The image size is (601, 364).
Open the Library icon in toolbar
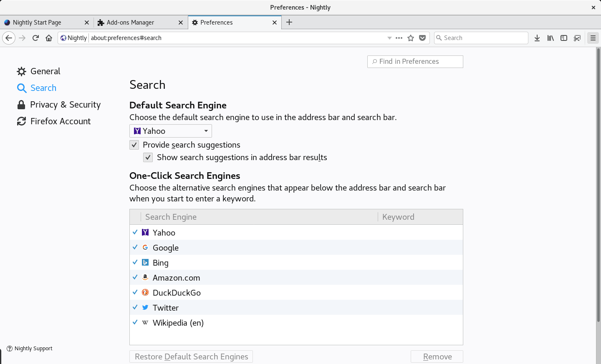[550, 38]
